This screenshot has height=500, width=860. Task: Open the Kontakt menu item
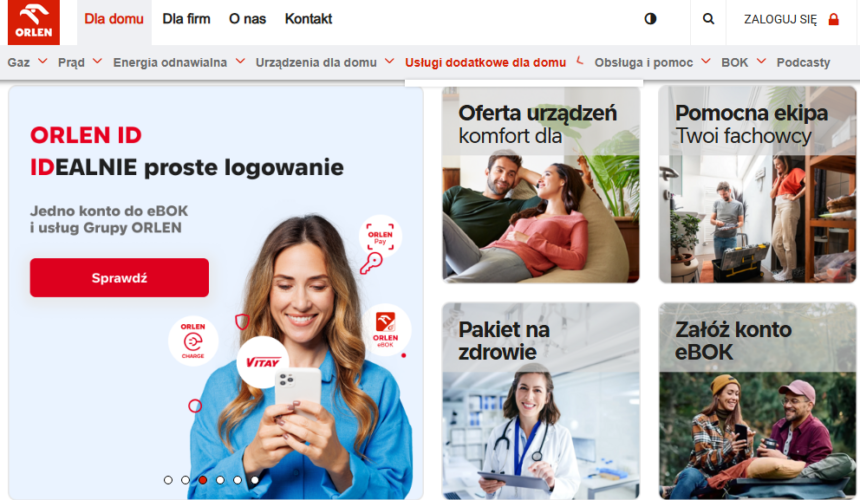click(x=308, y=19)
